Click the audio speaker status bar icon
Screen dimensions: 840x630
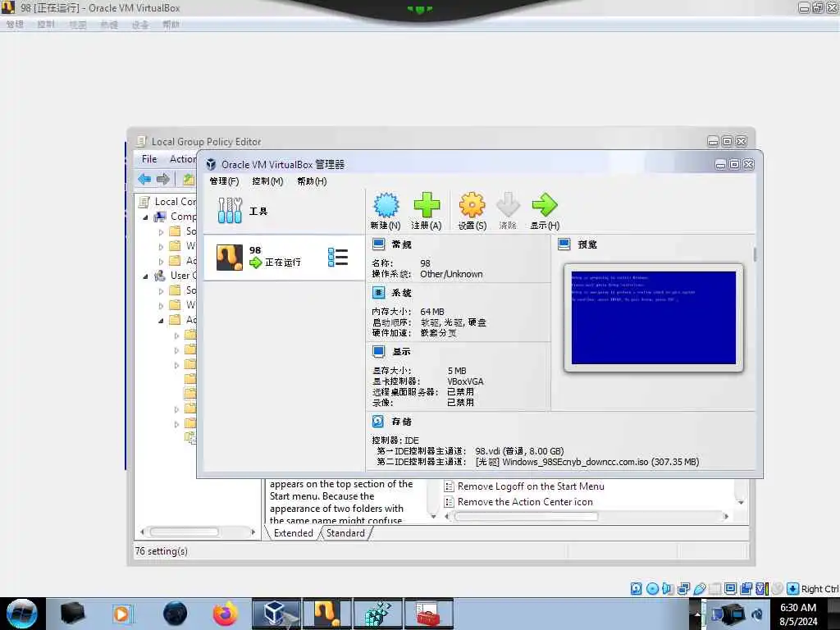pos(668,589)
